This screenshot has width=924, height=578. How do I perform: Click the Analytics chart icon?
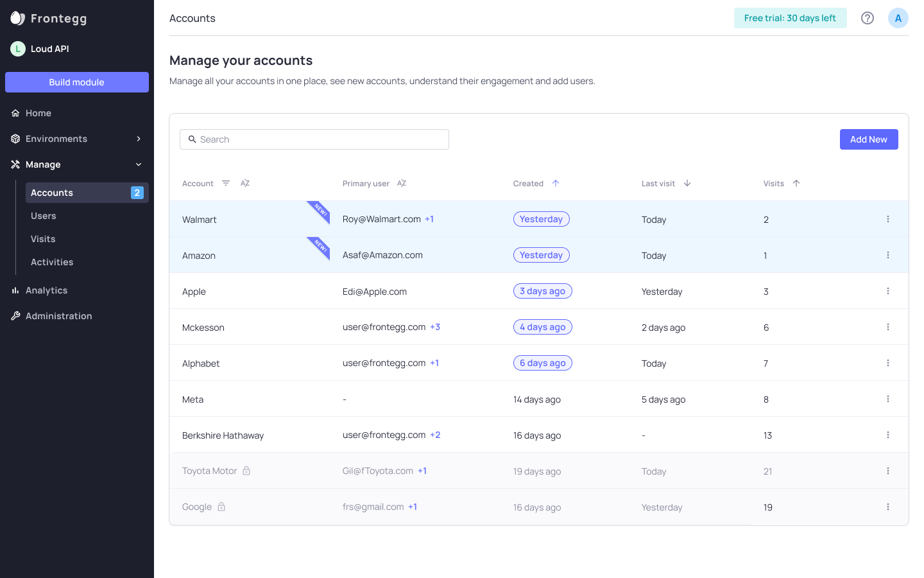click(15, 290)
